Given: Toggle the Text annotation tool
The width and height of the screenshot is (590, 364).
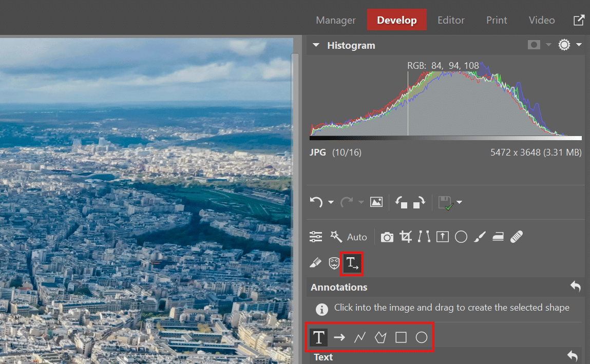Looking at the screenshot, I should click(319, 337).
